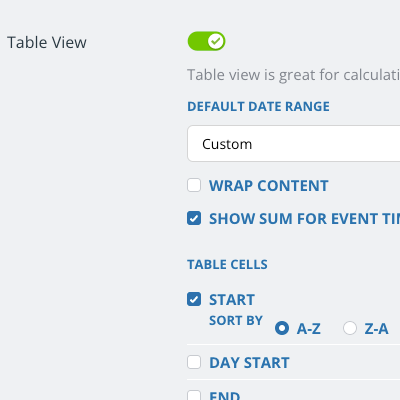Click the TABLE CELLS section heading
The image size is (400, 400).
[227, 264]
